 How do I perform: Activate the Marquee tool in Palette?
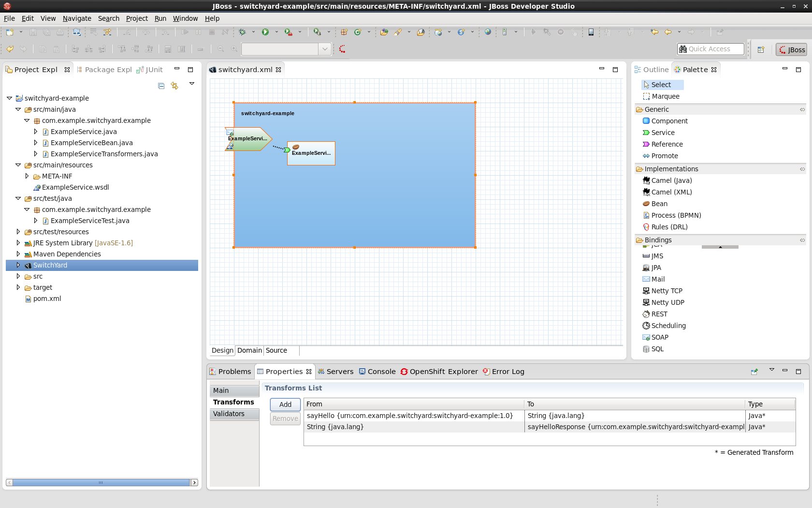click(x=661, y=96)
